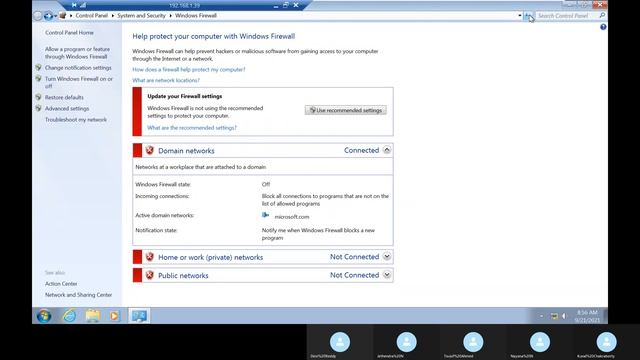The height and width of the screenshot is (360, 640).
Task: Click shield icon beside Turn Windows Firewall
Action: pos(38,78)
